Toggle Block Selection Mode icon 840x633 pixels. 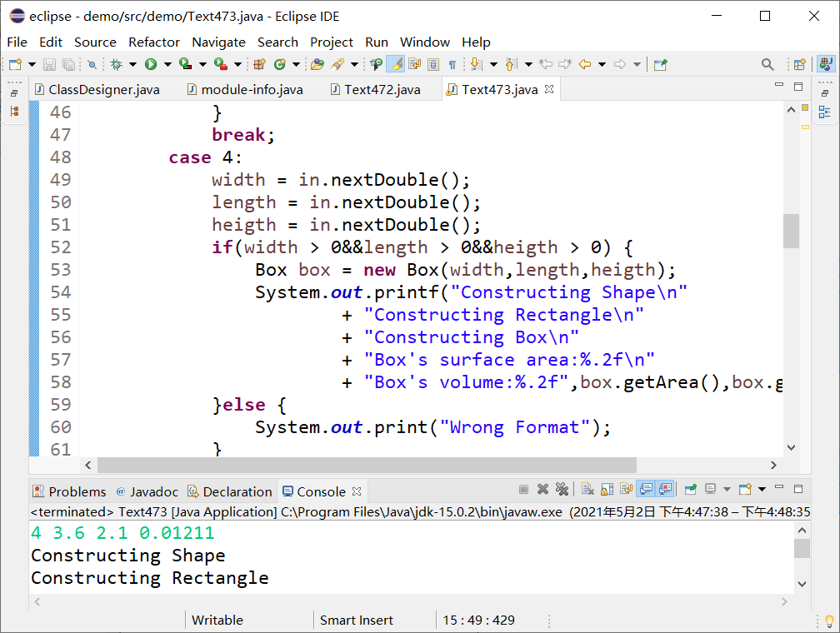(x=433, y=65)
